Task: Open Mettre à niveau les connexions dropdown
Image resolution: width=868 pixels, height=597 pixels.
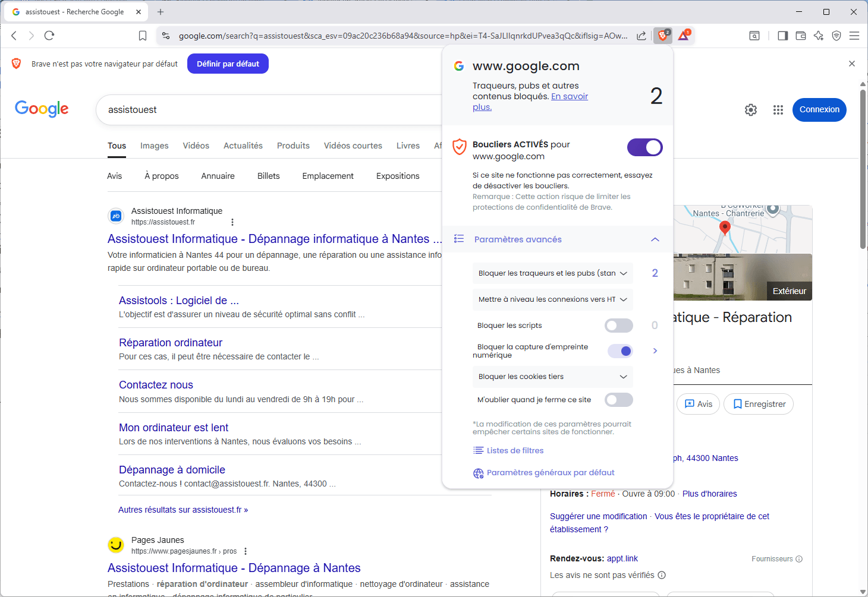Action: click(x=553, y=299)
